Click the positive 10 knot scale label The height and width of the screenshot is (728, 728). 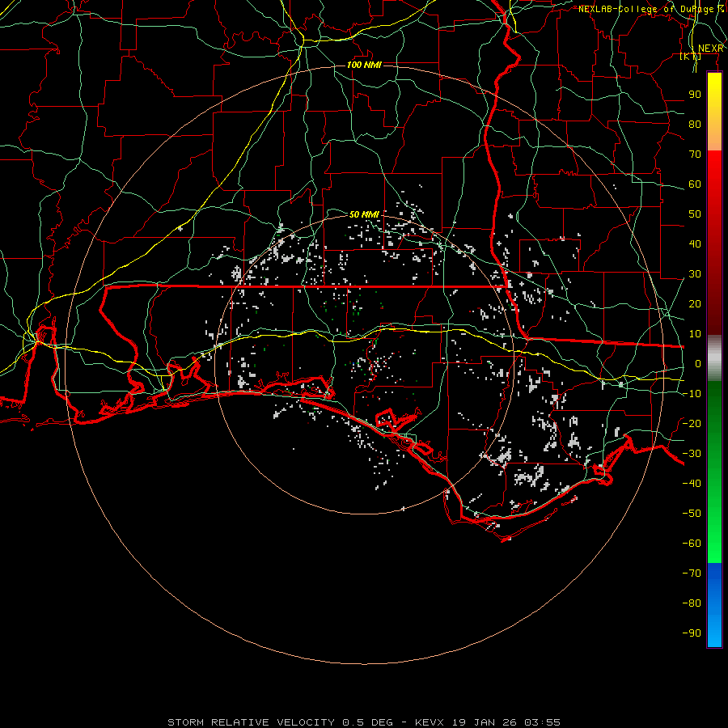tap(695, 334)
